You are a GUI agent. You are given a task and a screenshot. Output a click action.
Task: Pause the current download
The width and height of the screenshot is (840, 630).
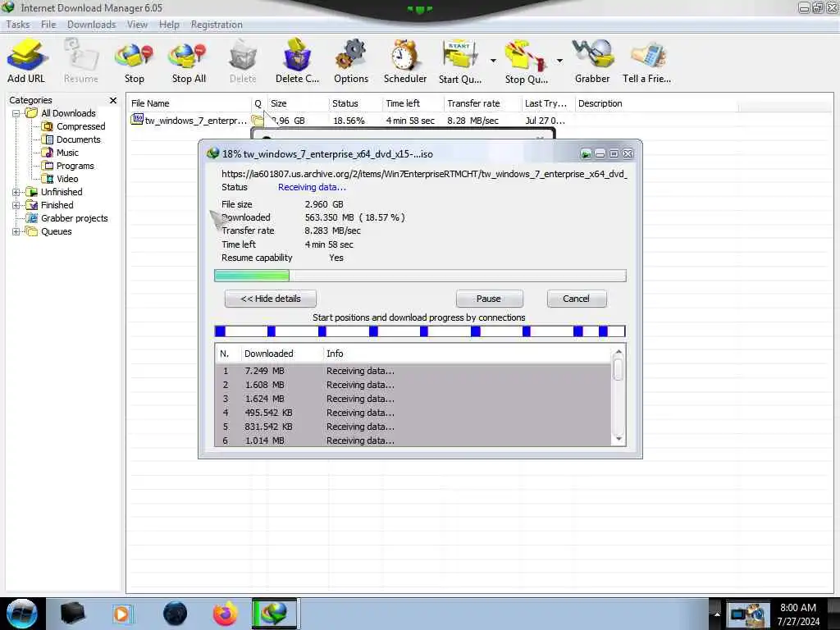click(489, 299)
